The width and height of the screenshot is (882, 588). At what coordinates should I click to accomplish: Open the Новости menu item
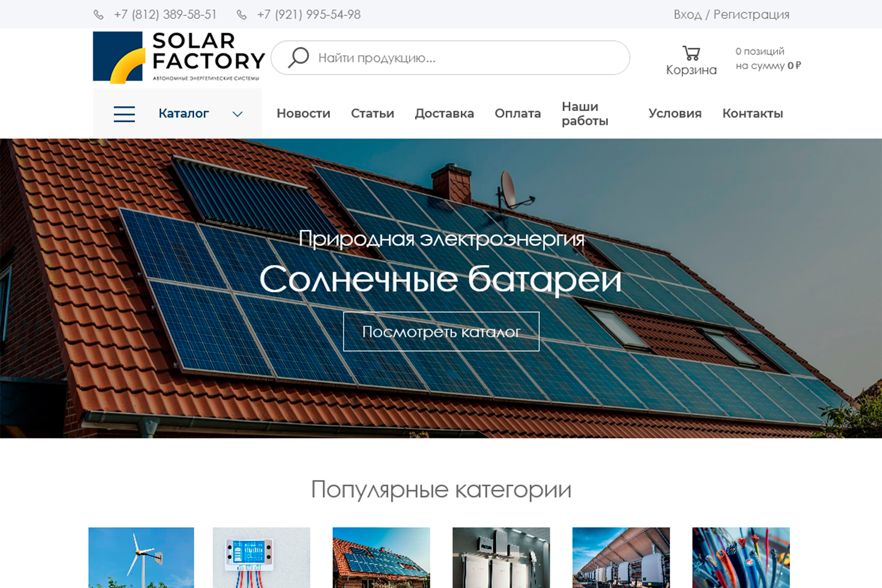coord(303,113)
